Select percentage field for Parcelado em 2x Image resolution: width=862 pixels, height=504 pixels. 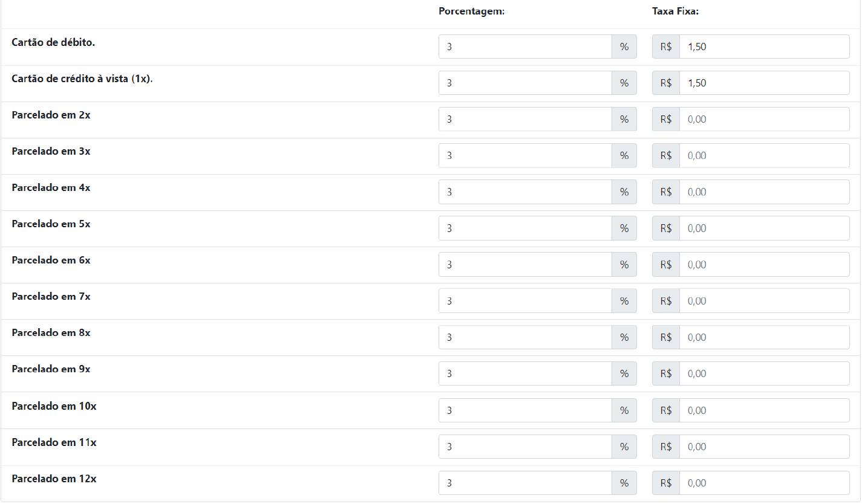pos(525,119)
